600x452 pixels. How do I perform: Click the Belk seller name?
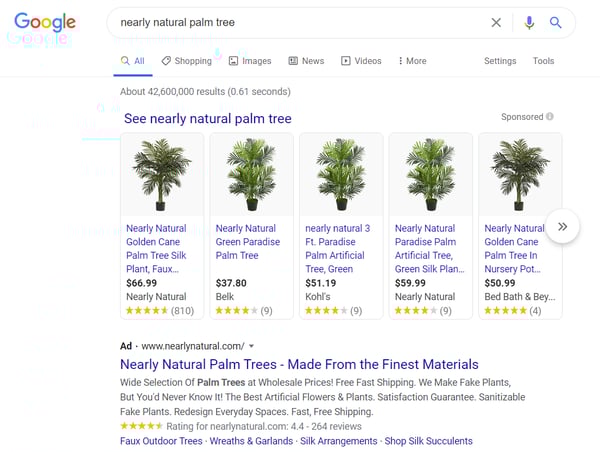click(225, 297)
